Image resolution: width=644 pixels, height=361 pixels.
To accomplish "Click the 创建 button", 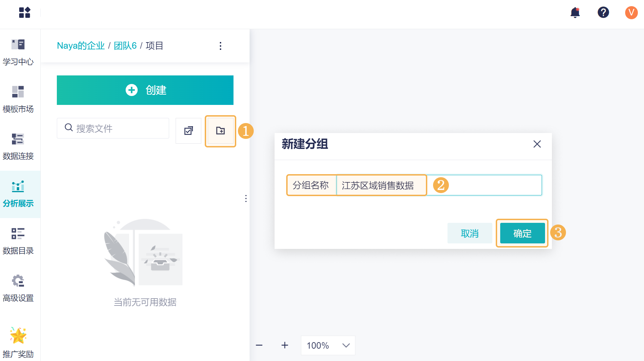I will pyautogui.click(x=145, y=90).
